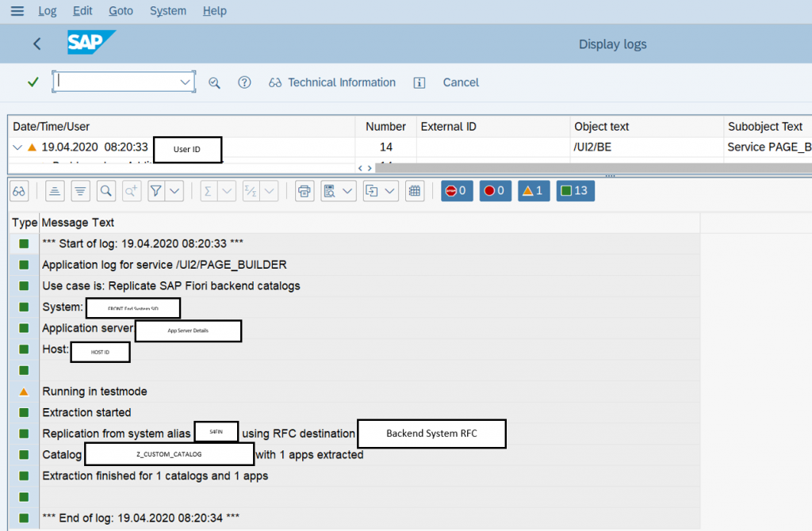Click the Total sigma icon
The width and height of the screenshot is (812, 531).
coord(209,191)
